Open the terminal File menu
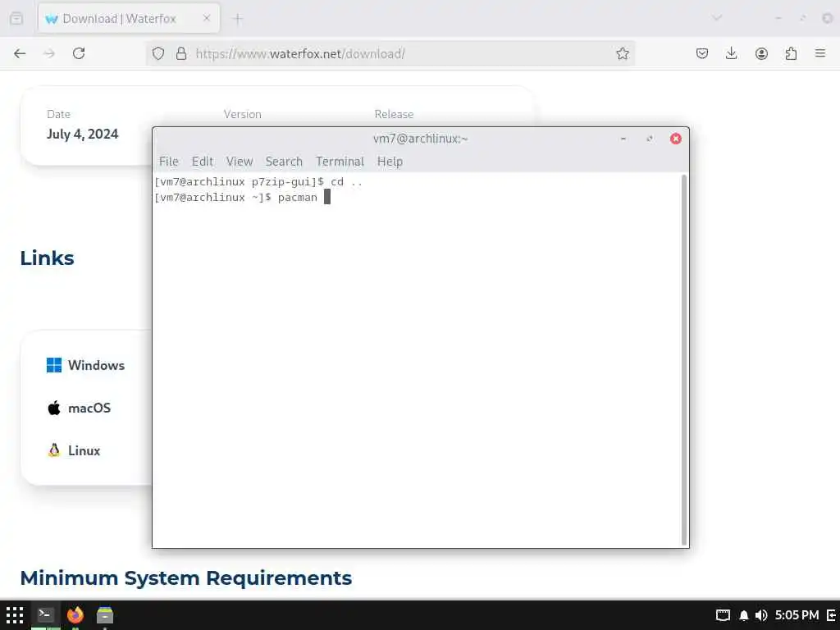The image size is (840, 630). 169,162
